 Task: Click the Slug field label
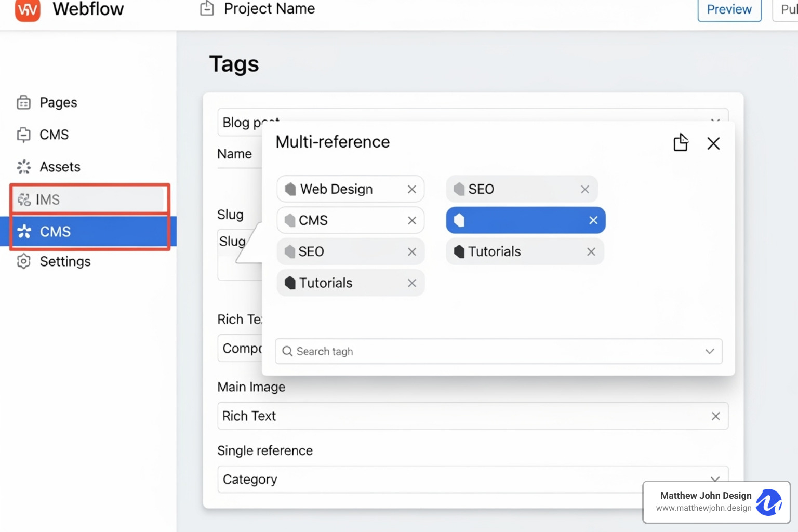230,215
